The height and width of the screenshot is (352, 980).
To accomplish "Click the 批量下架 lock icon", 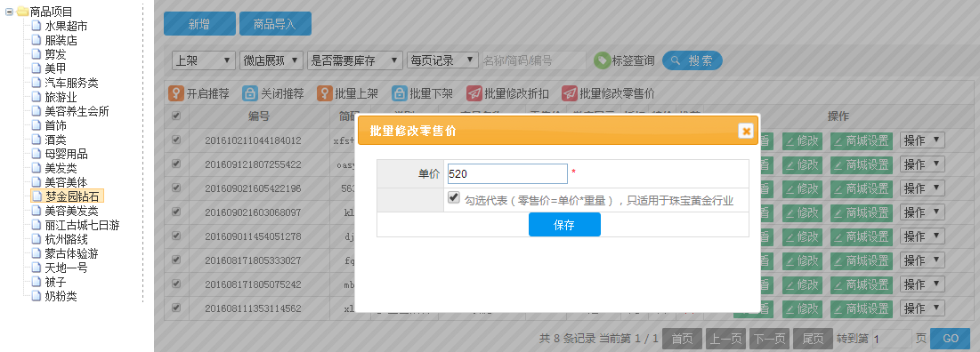I will (400, 93).
